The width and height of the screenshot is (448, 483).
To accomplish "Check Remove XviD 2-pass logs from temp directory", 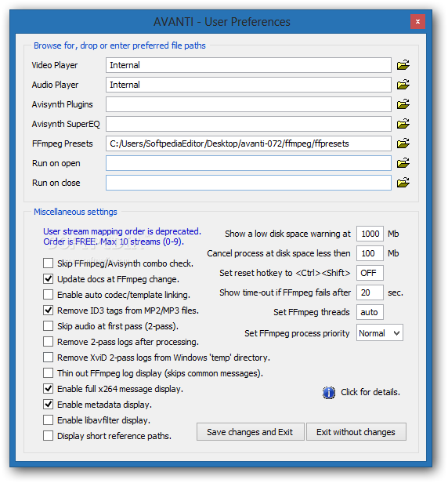I will (x=48, y=358).
